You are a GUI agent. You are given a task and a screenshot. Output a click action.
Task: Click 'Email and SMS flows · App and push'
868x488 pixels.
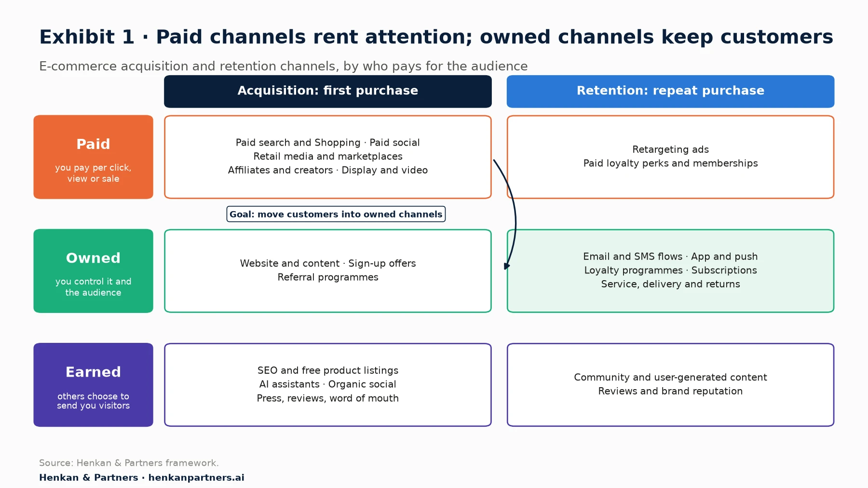(670, 257)
